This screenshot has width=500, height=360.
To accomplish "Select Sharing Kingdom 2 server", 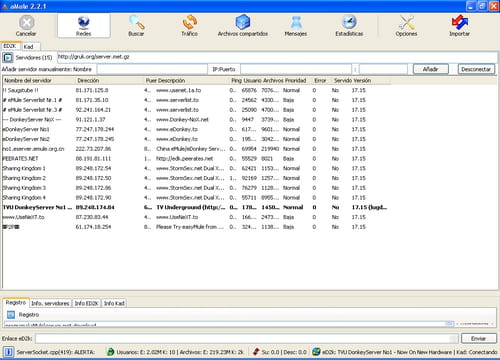I will tap(197, 178).
